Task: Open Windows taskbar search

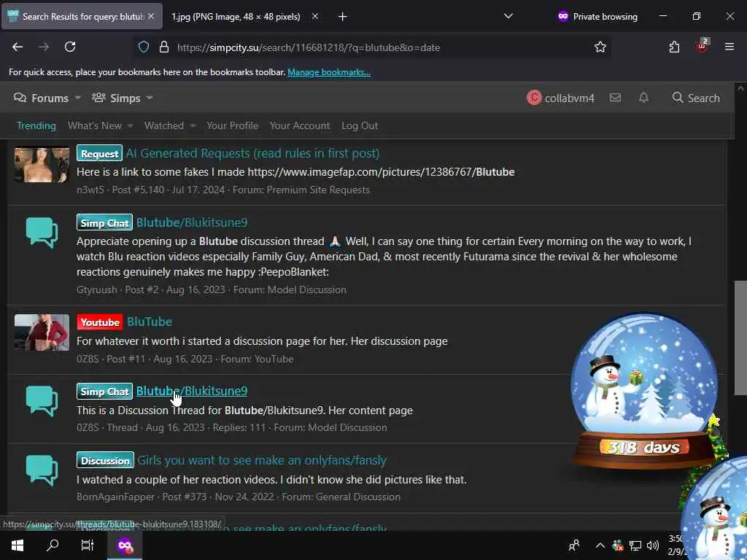Action: click(53, 545)
